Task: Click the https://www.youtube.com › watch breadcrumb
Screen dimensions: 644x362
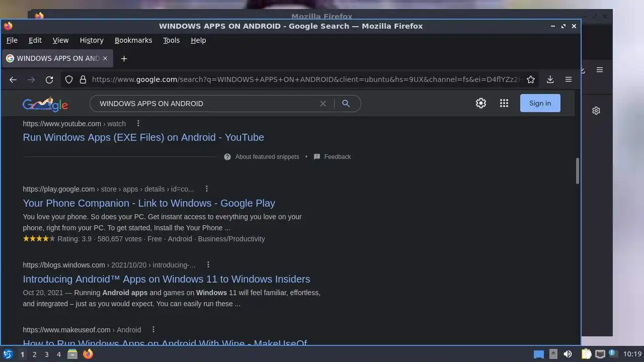Action: tap(74, 124)
